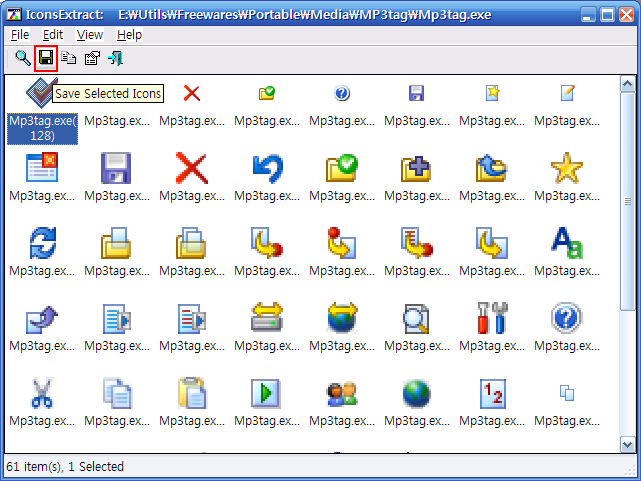Click the IconsExtract title bar app icon

pyautogui.click(x=13, y=15)
